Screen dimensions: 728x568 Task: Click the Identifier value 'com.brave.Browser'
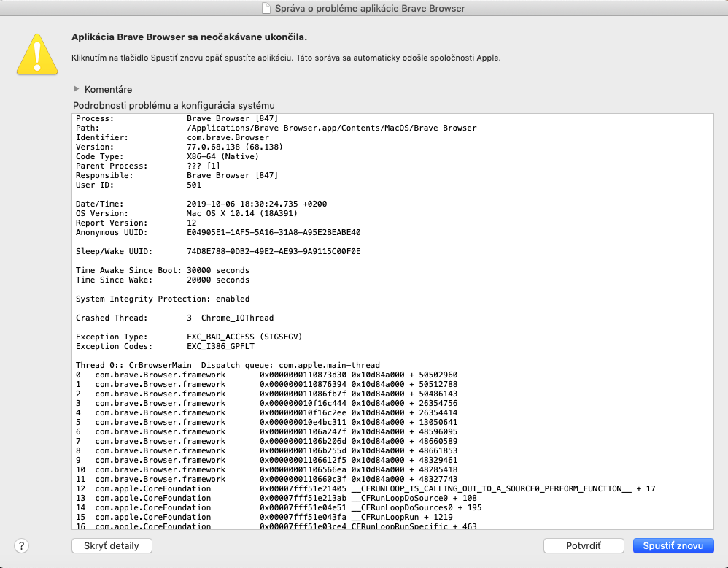pos(228,137)
